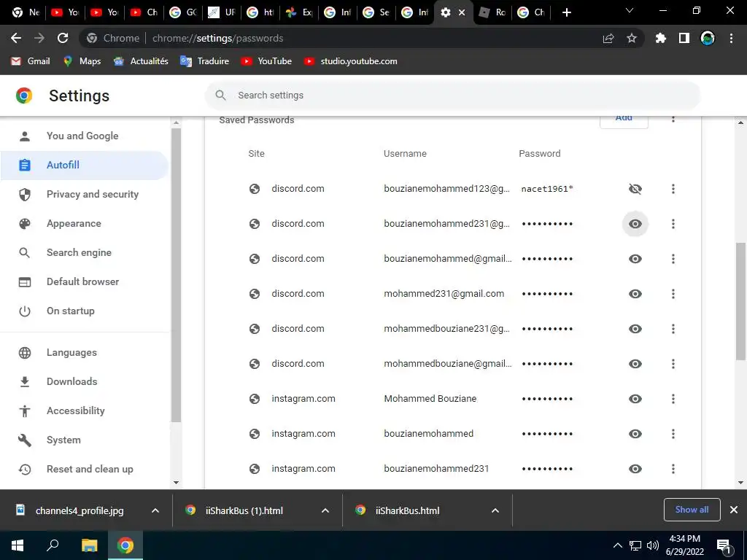747x560 pixels.
Task: Open more actions for mohammedbouziane231@g... entry
Action: tap(673, 329)
